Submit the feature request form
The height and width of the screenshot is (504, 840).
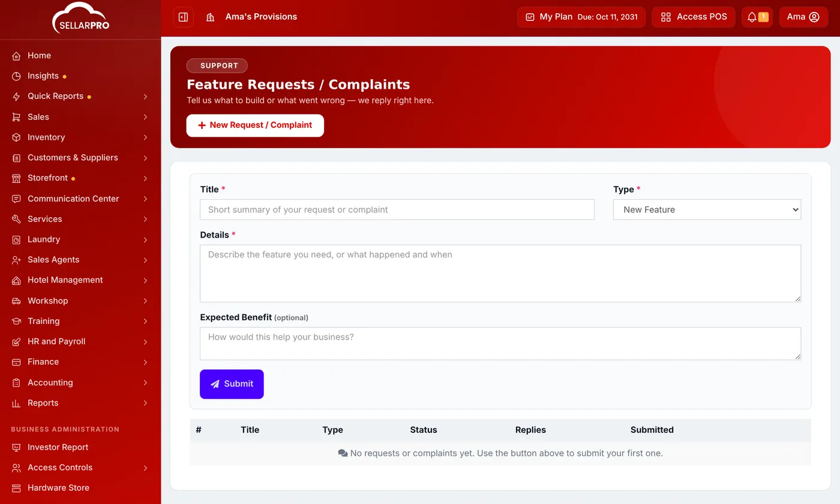[x=232, y=384]
